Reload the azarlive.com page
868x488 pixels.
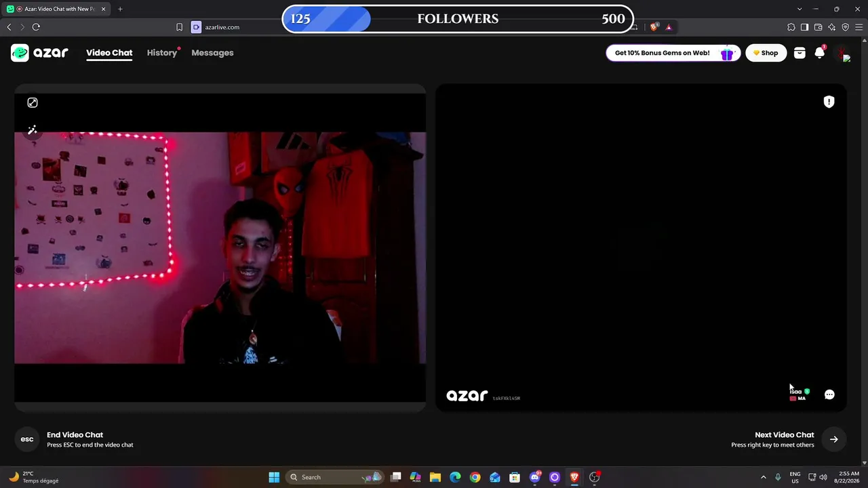tap(36, 27)
